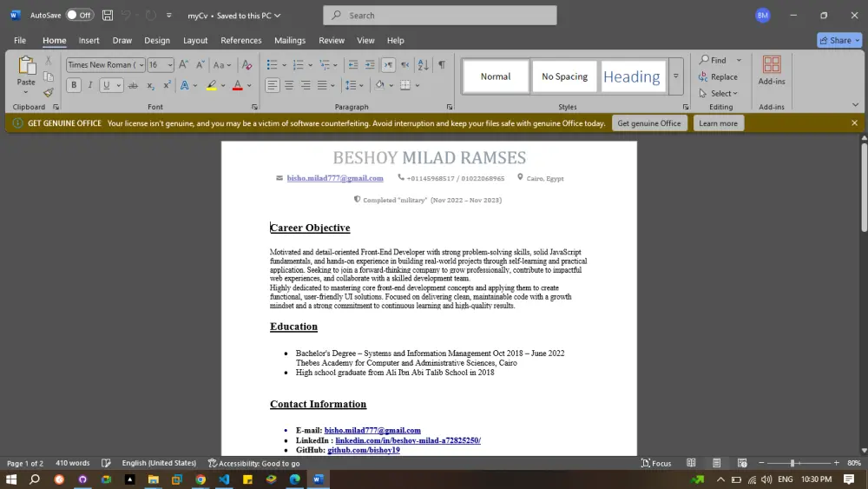Open the Borders dropdown arrow
The height and width of the screenshot is (489, 868).
(x=418, y=86)
